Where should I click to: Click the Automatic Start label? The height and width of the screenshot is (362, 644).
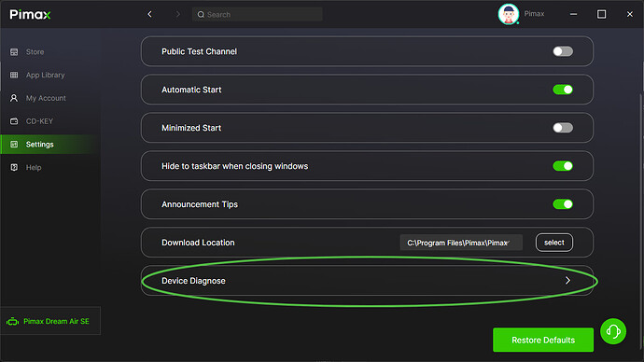coord(191,90)
